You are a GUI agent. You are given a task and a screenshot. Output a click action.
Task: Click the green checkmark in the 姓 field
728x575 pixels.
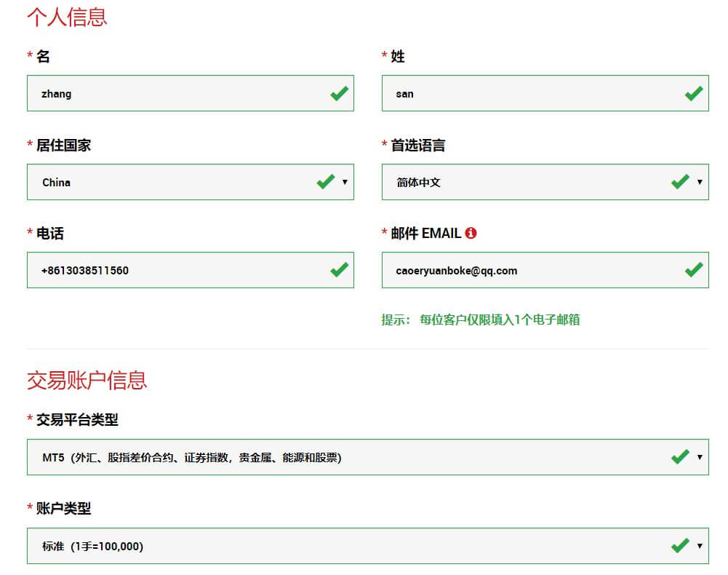pyautogui.click(x=694, y=93)
